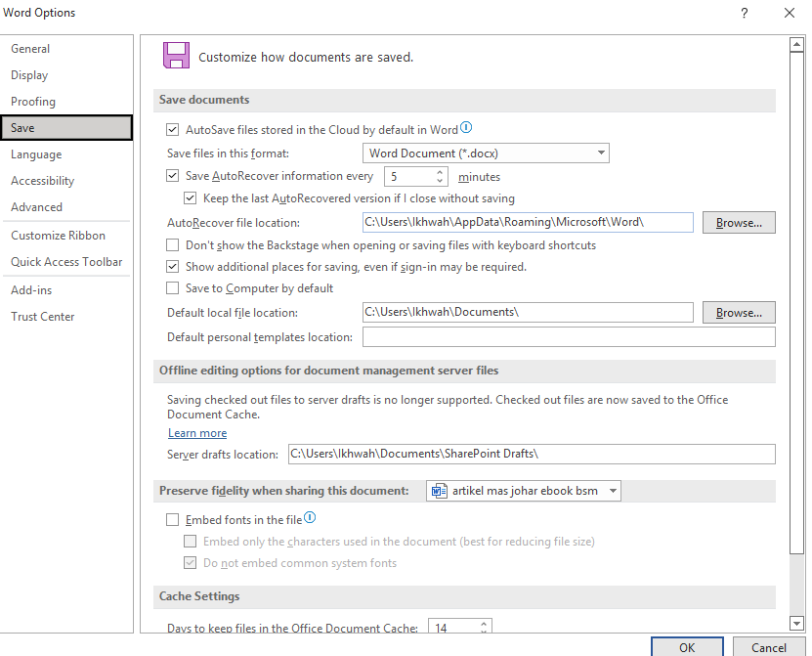812x656 pixels.
Task: Close the Word Options dialog
Action: pyautogui.click(x=790, y=13)
